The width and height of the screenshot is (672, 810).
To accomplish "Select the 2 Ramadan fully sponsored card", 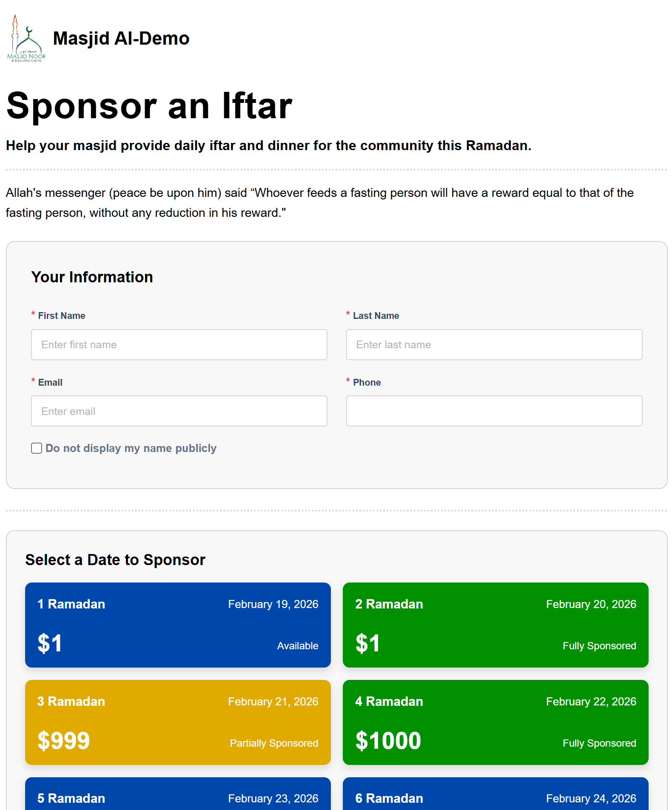I will point(495,625).
